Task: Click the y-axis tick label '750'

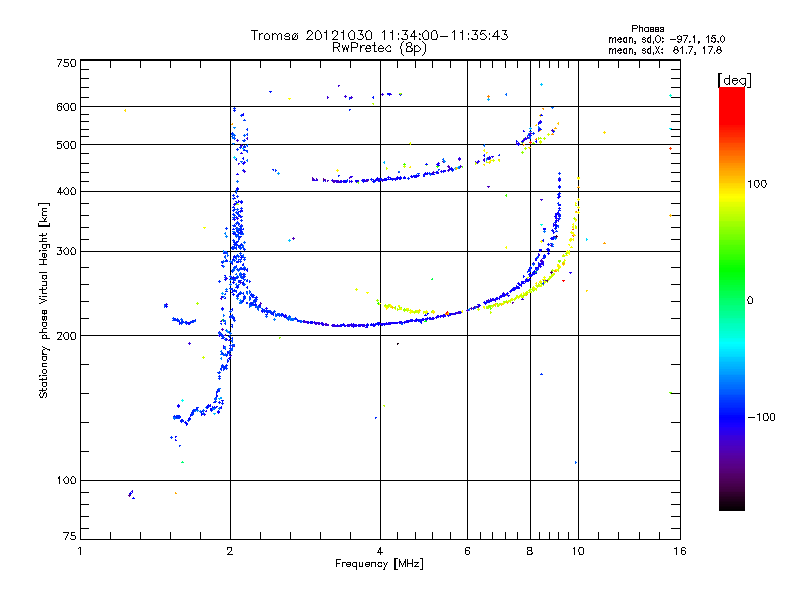Action: tap(66, 63)
